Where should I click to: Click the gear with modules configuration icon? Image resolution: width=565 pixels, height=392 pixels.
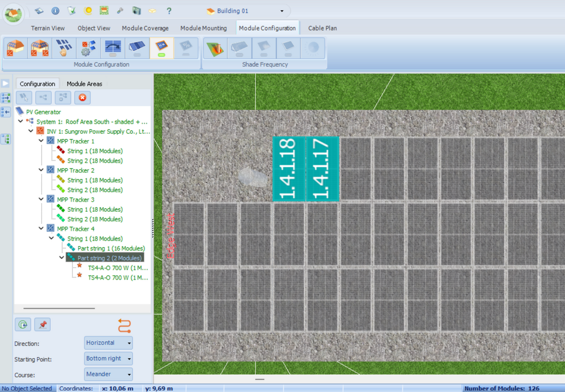click(88, 48)
